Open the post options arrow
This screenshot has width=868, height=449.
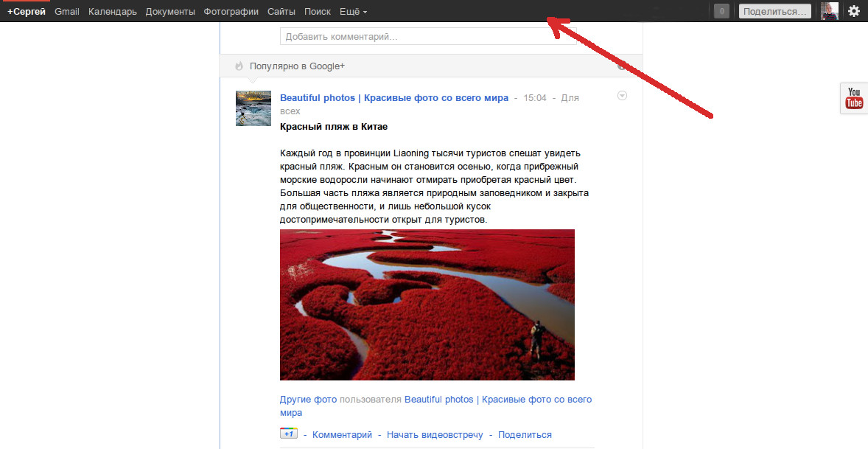point(622,95)
